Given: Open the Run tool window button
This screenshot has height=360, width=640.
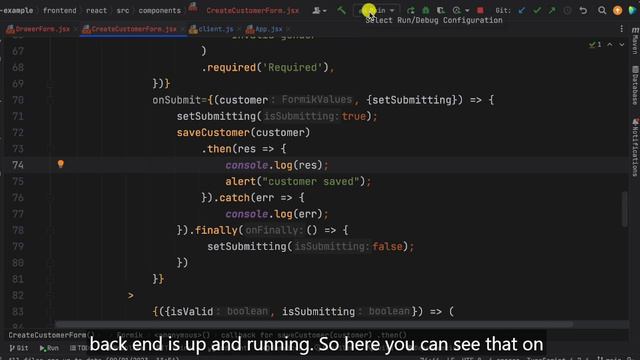Looking at the screenshot, I should click(x=49, y=348).
